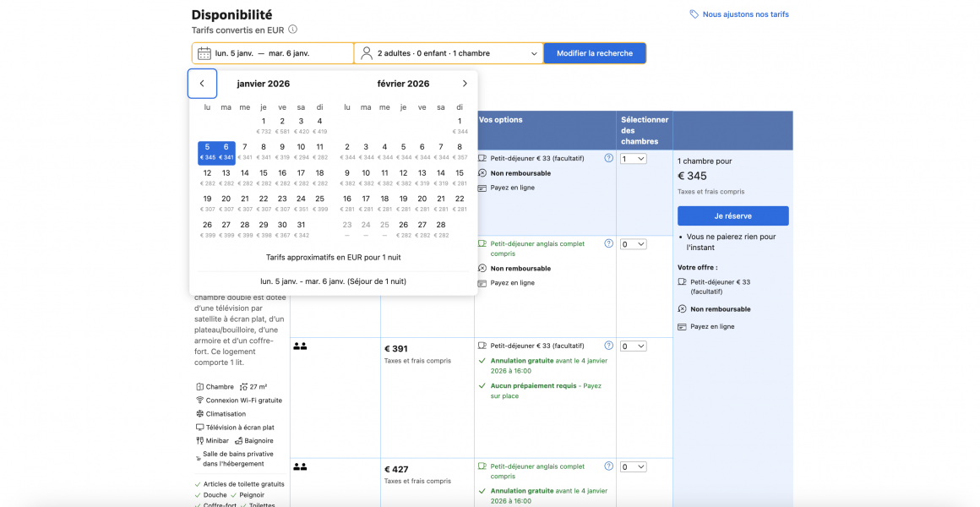The width and height of the screenshot is (980, 507).
Task: Advance calendar to next month
Action: point(465,84)
